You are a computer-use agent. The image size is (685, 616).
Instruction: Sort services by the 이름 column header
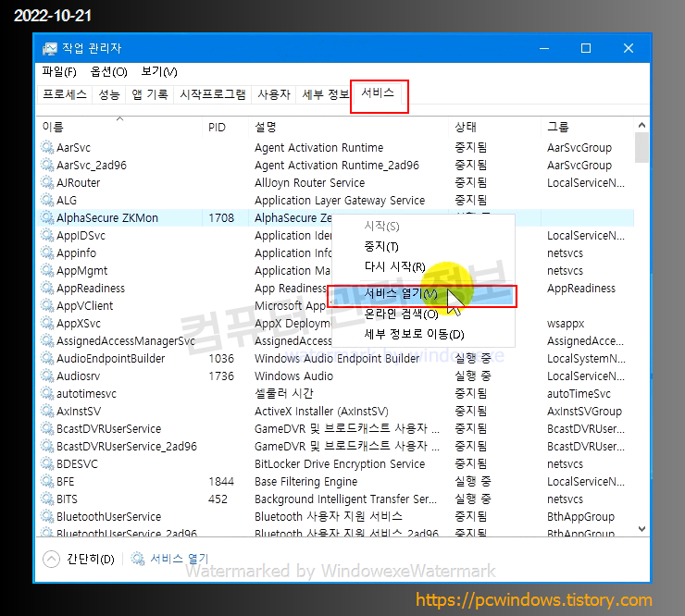click(119, 127)
